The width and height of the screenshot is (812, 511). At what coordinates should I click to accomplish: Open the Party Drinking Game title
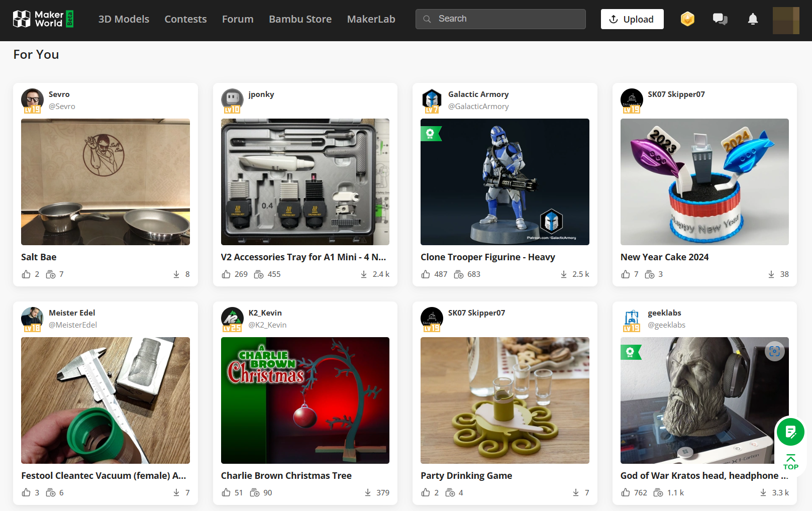[466, 476]
